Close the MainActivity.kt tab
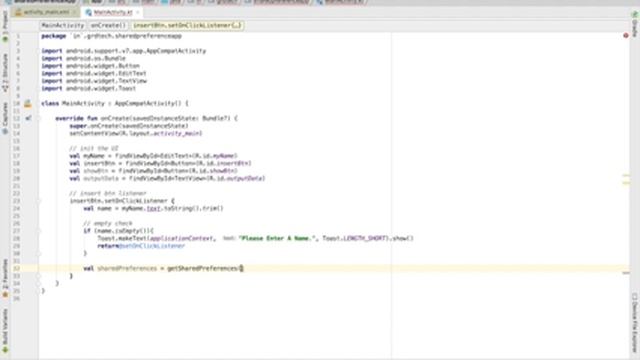640x360 pixels. 138,12
